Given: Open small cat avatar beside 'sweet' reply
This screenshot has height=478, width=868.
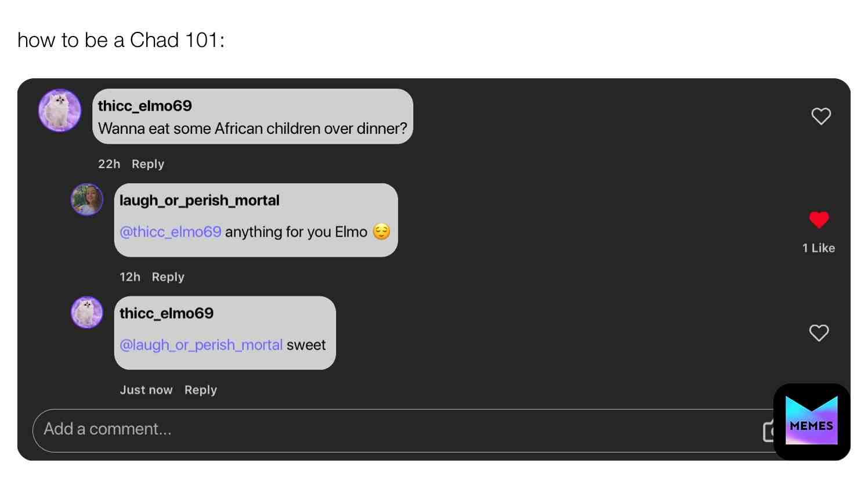Looking at the screenshot, I should click(x=87, y=312).
